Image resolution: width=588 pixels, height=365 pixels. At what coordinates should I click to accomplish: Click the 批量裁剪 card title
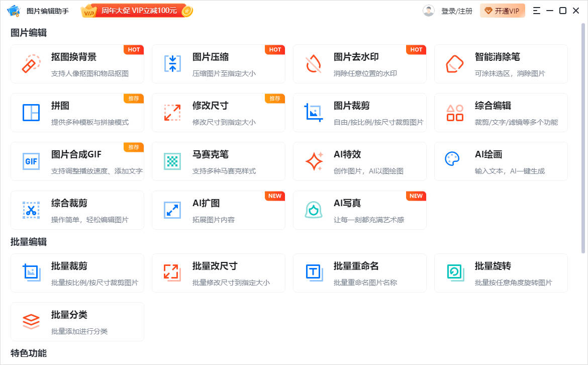[69, 266]
